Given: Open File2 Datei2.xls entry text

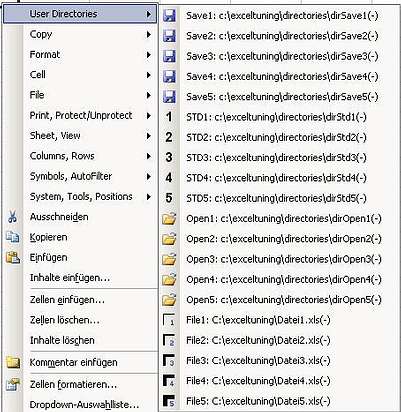Looking at the screenshot, I should (258, 341).
